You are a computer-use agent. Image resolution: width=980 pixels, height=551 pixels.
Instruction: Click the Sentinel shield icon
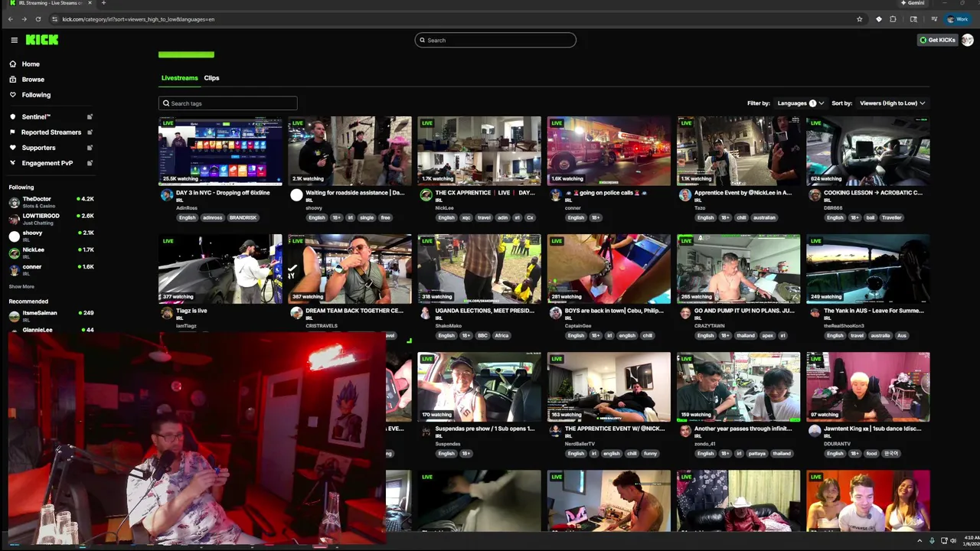click(x=13, y=116)
